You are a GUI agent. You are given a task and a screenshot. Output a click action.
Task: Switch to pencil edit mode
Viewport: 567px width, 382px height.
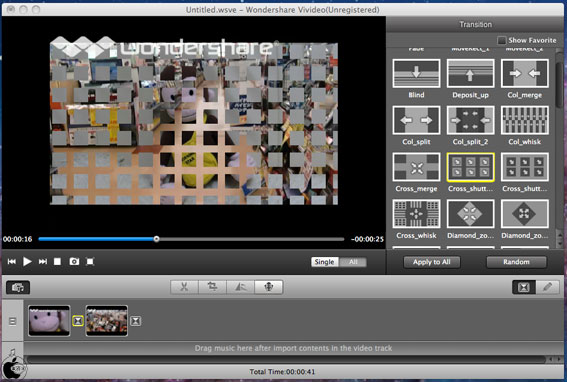click(x=547, y=287)
